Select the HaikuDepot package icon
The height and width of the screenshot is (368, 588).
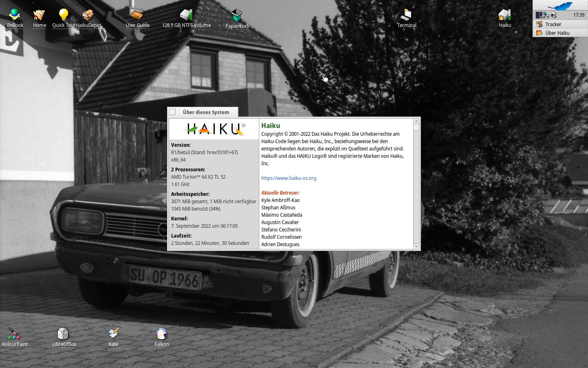click(x=88, y=15)
